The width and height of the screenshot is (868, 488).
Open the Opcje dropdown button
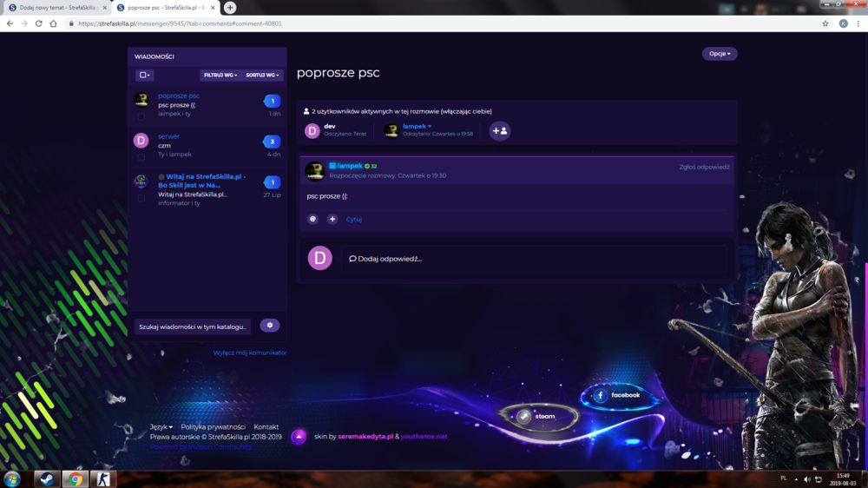(x=720, y=54)
